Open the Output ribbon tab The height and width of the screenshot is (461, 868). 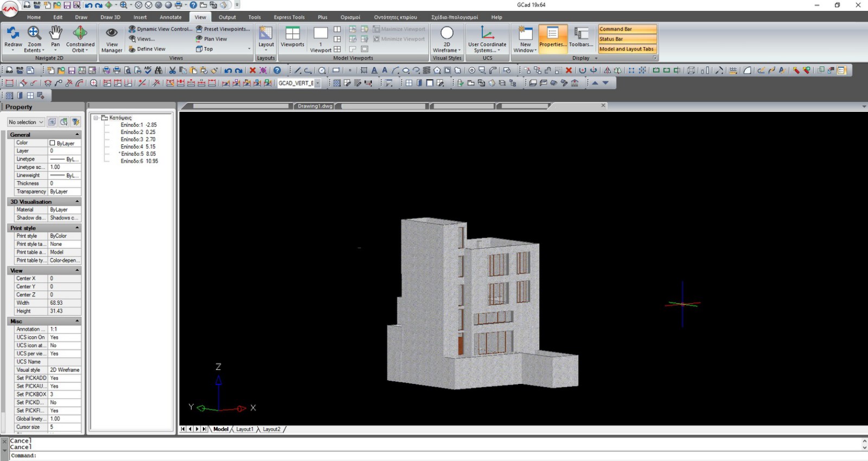click(227, 17)
